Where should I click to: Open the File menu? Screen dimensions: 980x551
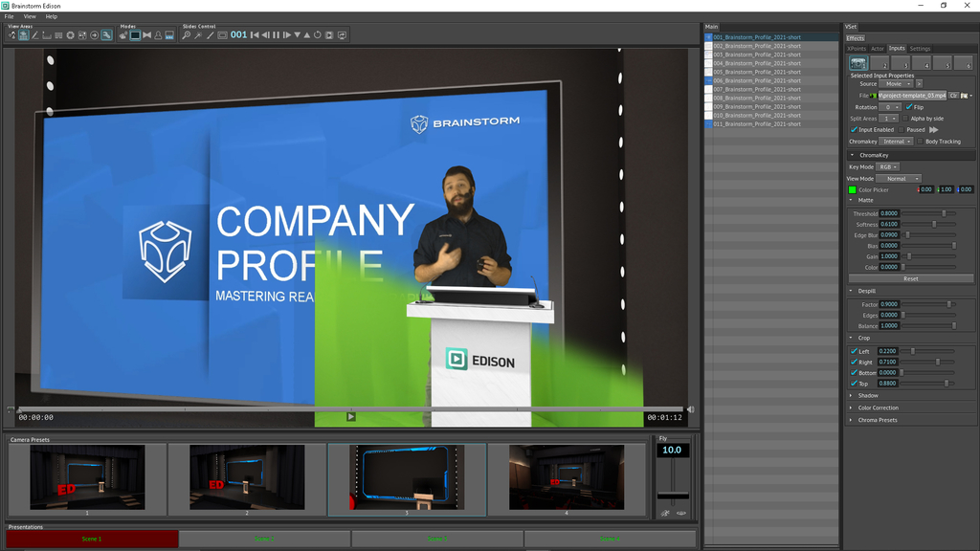(10, 16)
